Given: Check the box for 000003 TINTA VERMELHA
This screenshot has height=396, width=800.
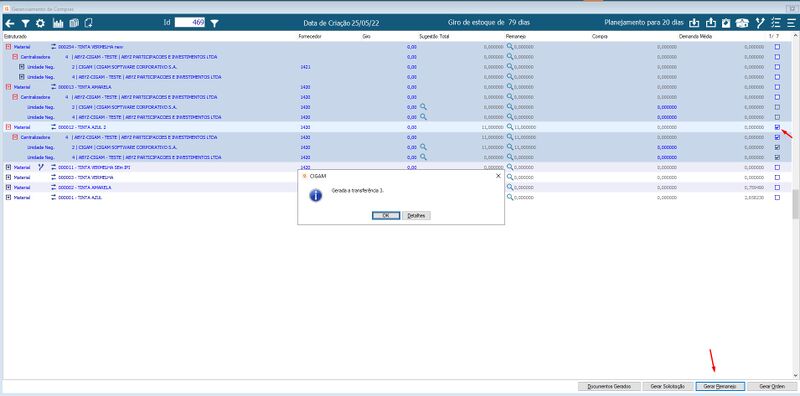Looking at the screenshot, I should pyautogui.click(x=777, y=177).
